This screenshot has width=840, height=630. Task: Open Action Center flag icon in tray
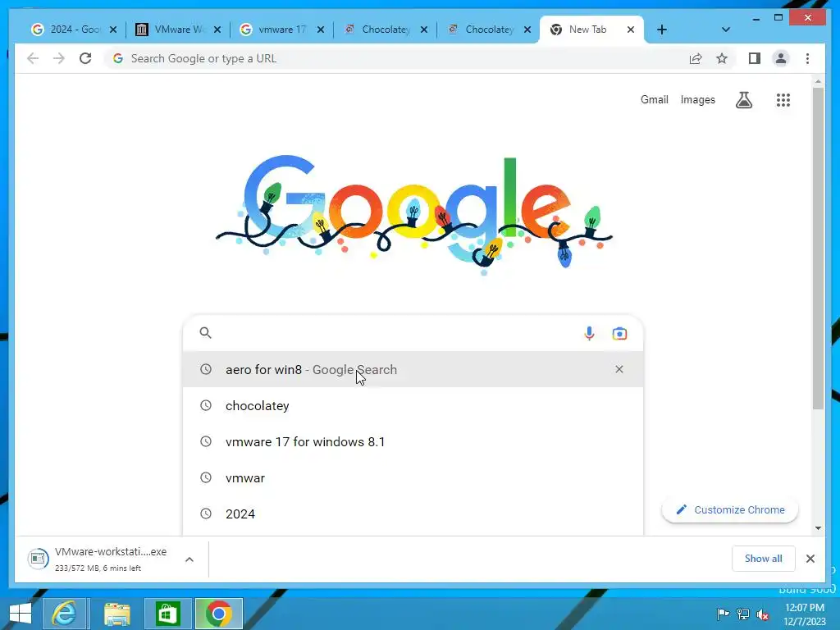click(x=723, y=614)
